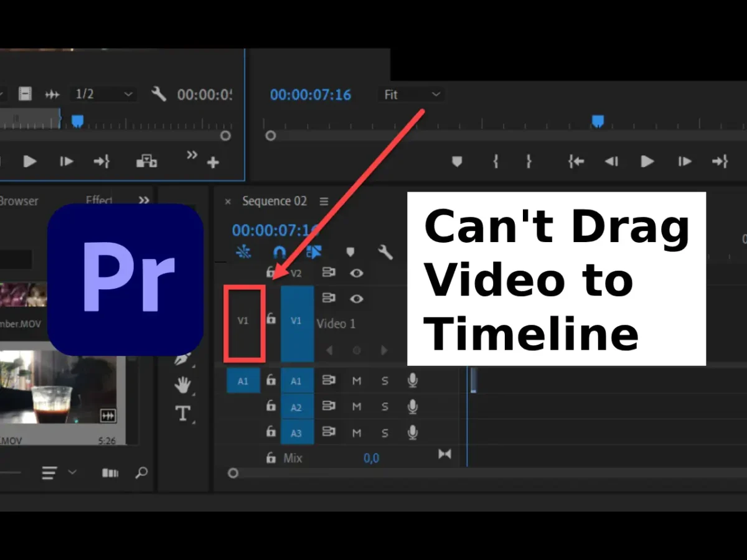Toggle lock on track V2
Image resolution: width=747 pixels, height=560 pixels.
270,272
